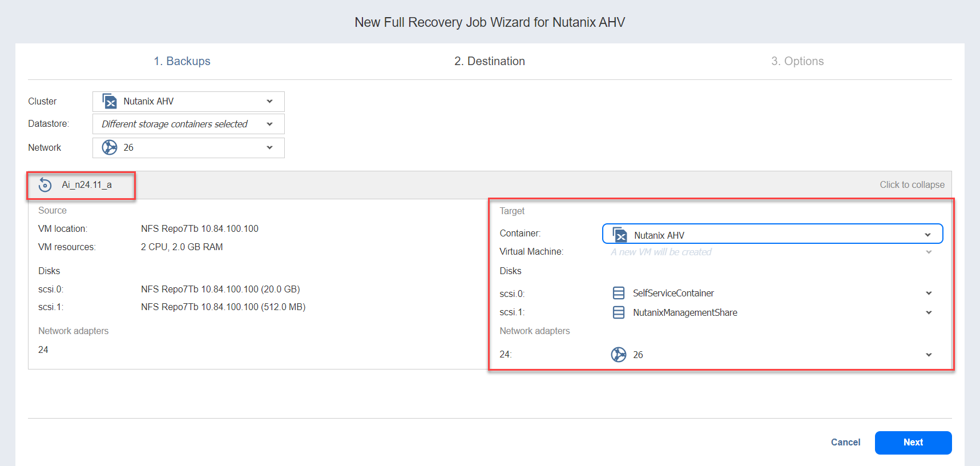Go to the 1. Backups step
This screenshot has width=980, height=466.
click(x=182, y=61)
